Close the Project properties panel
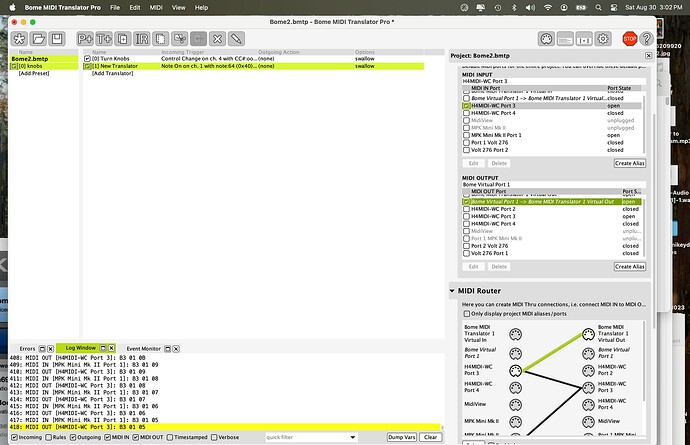The height and width of the screenshot is (445, 690). click(x=649, y=55)
